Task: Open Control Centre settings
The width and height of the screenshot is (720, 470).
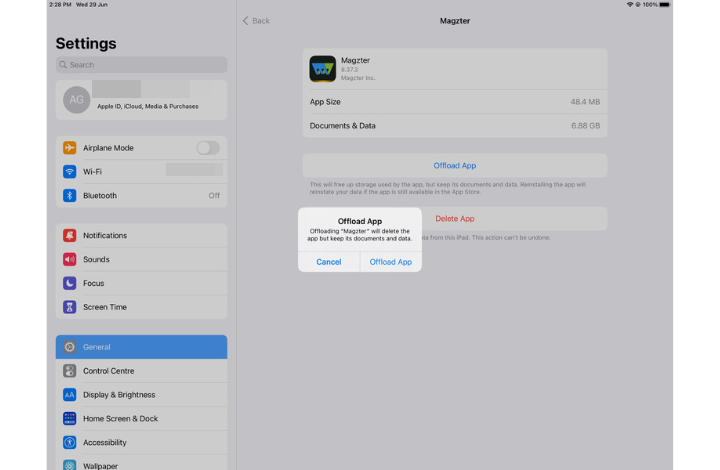Action: click(141, 371)
